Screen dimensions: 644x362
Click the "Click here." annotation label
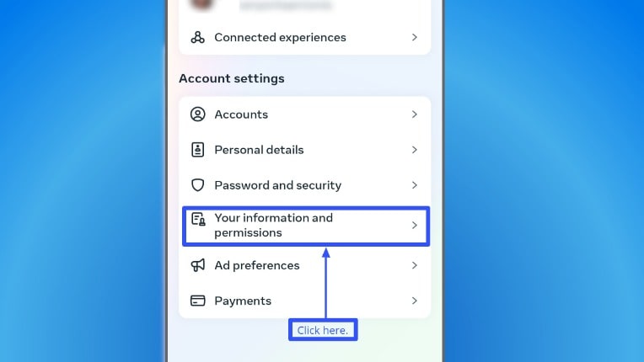(323, 330)
